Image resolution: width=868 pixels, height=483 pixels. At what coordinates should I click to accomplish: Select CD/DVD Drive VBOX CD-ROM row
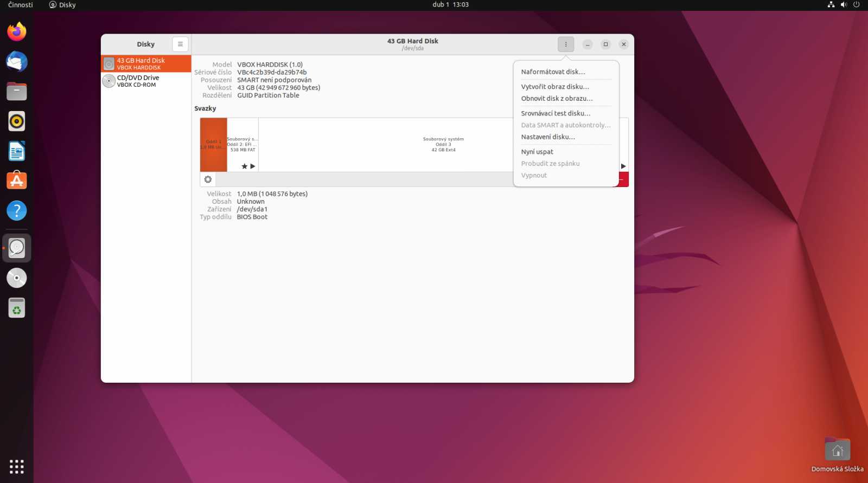click(146, 81)
